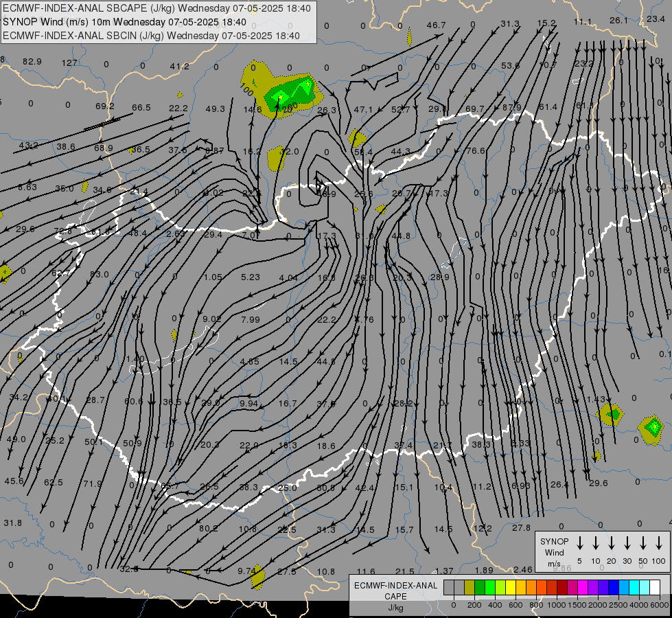
Task: Select the yellow CAPE legend swatch
Action: tap(511, 587)
